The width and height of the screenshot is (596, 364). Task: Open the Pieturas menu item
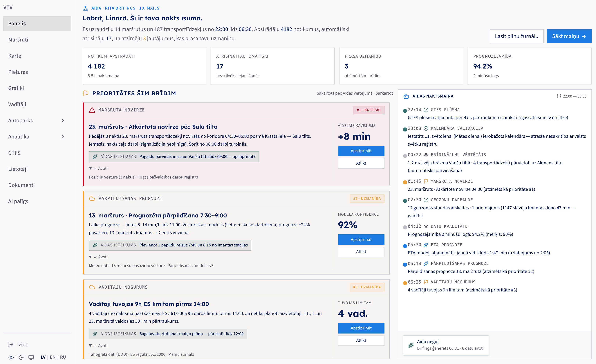37,72
